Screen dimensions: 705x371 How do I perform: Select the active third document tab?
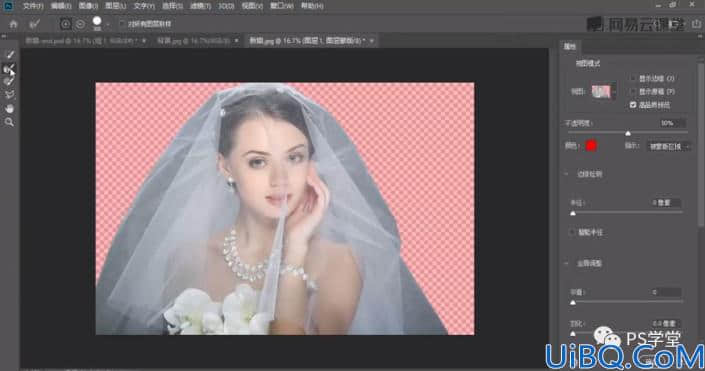pos(307,40)
